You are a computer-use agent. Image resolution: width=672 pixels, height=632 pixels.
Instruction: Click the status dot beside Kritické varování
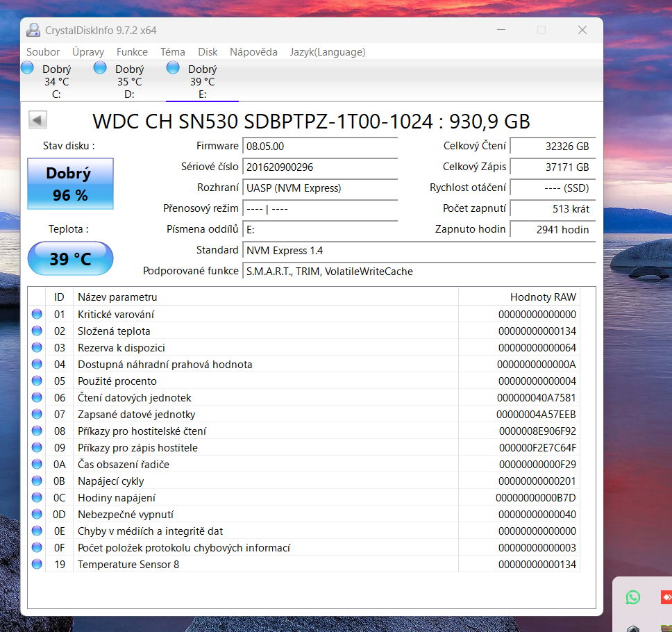point(37,314)
